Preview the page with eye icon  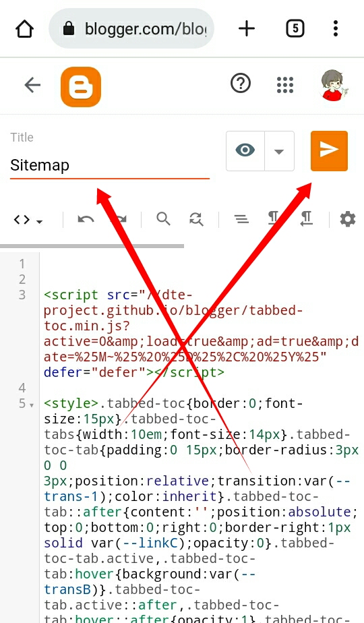click(245, 151)
